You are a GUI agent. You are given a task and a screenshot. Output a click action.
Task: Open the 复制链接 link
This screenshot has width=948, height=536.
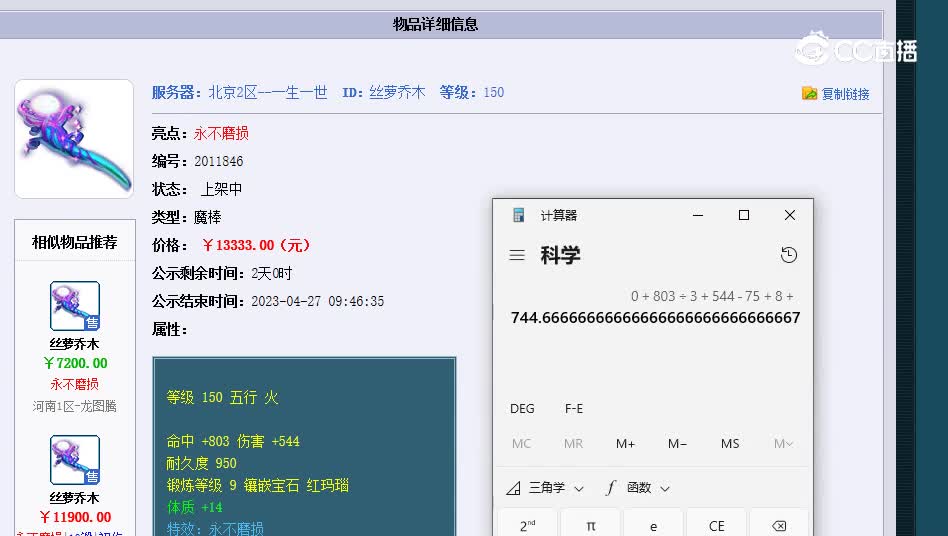(845, 94)
